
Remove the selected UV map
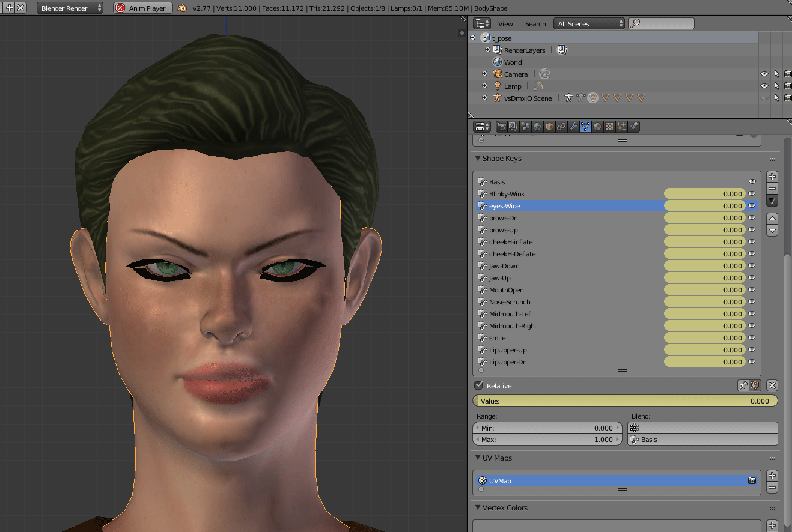pyautogui.click(x=772, y=488)
